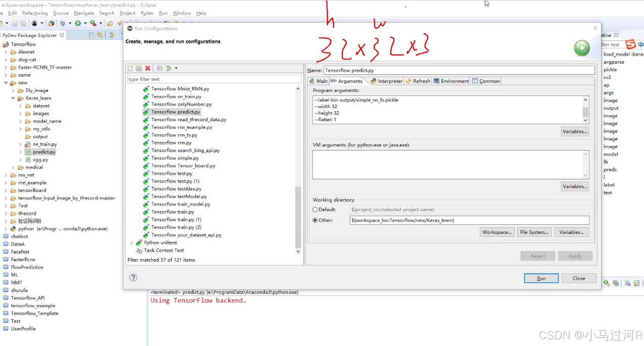This screenshot has width=644, height=346.
Task: Click Link with Editor icon in Package Explorer
Action: 100,35
